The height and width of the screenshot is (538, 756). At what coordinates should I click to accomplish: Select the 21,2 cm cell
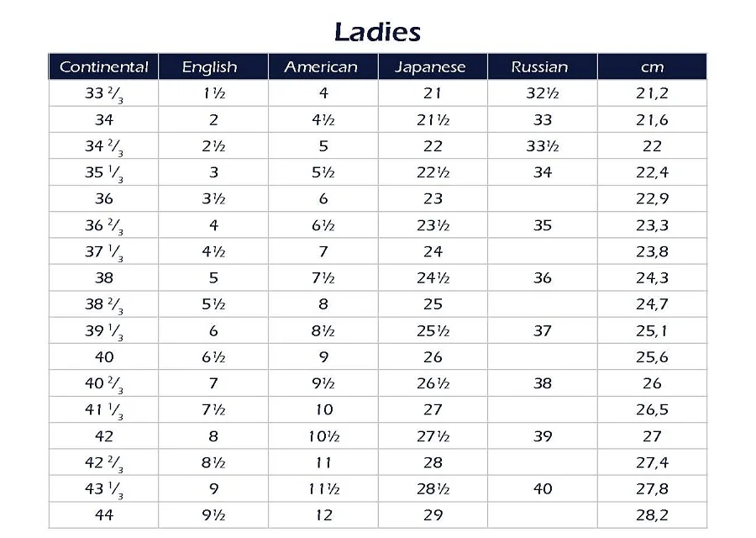652,93
